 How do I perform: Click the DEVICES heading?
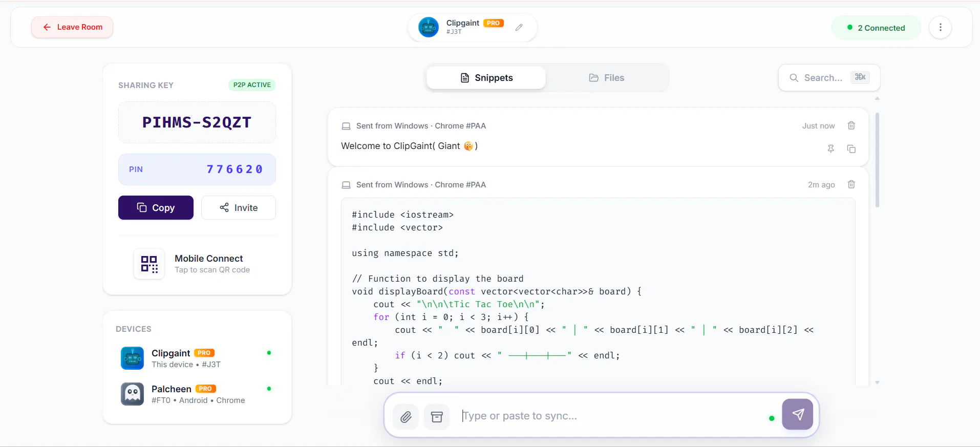(134, 329)
